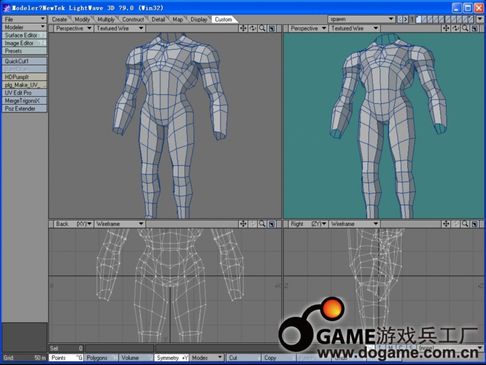Viewport: 486px width, 365px height.
Task: Run the QuickCut1 tool
Action: click(x=24, y=61)
